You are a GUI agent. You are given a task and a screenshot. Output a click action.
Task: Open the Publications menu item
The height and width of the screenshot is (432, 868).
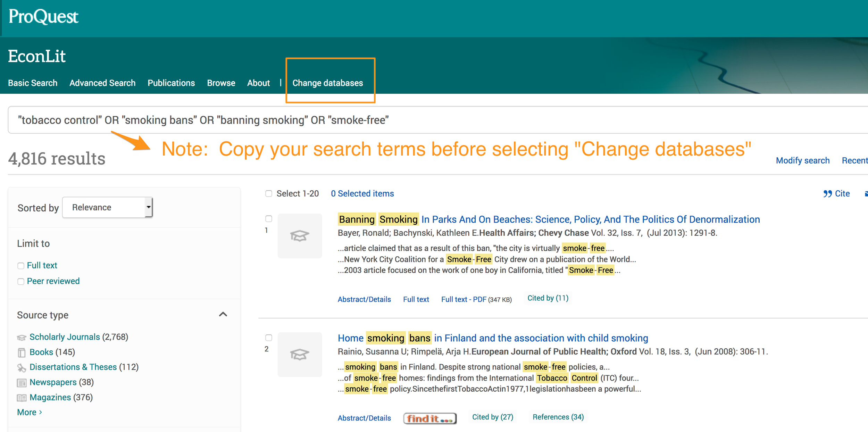[171, 83]
